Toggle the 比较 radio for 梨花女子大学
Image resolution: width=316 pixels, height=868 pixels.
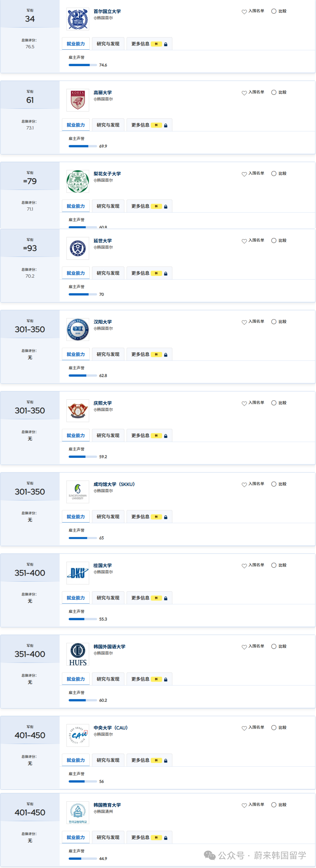click(x=274, y=173)
